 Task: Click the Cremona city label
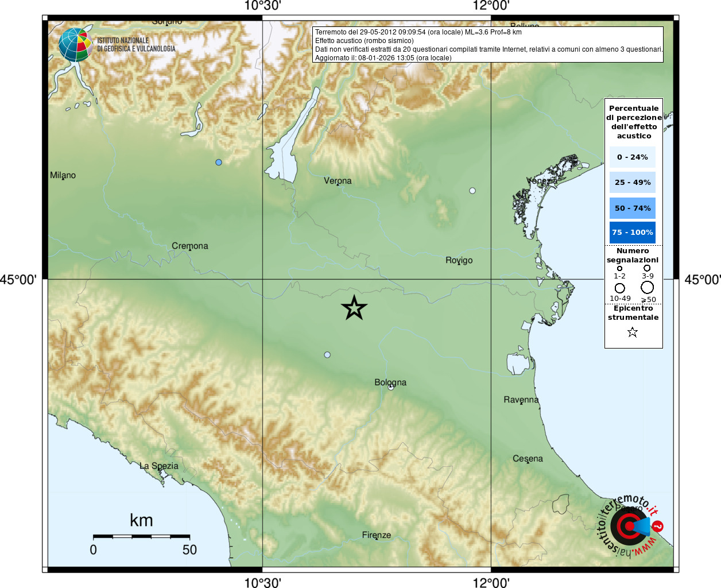coord(190,246)
